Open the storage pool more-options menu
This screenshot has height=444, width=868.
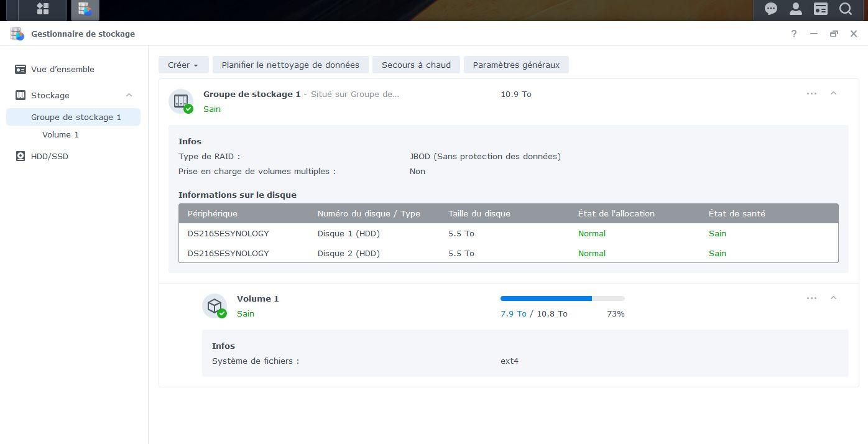click(811, 93)
